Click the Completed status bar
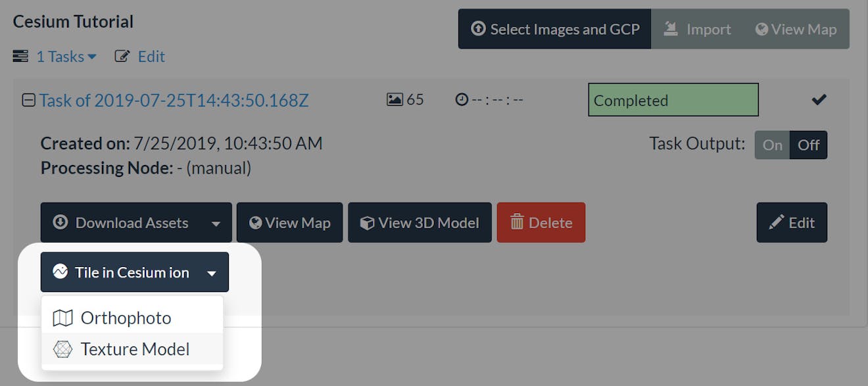Image resolution: width=868 pixels, height=386 pixels. coord(673,100)
